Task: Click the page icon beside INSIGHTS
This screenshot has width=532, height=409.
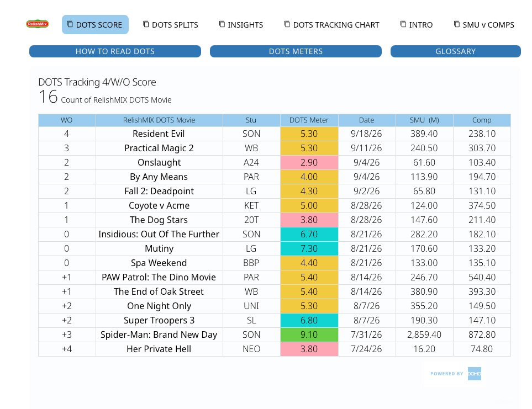Action: pos(222,24)
